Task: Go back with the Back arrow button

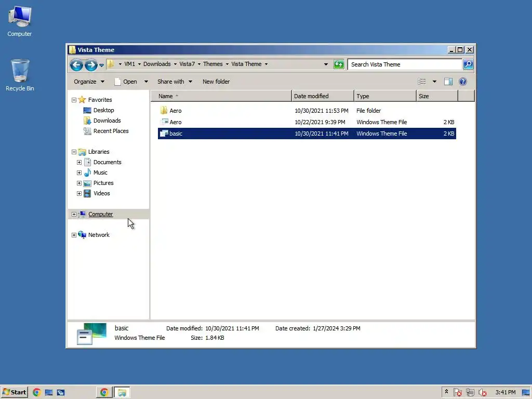Action: pyautogui.click(x=76, y=64)
